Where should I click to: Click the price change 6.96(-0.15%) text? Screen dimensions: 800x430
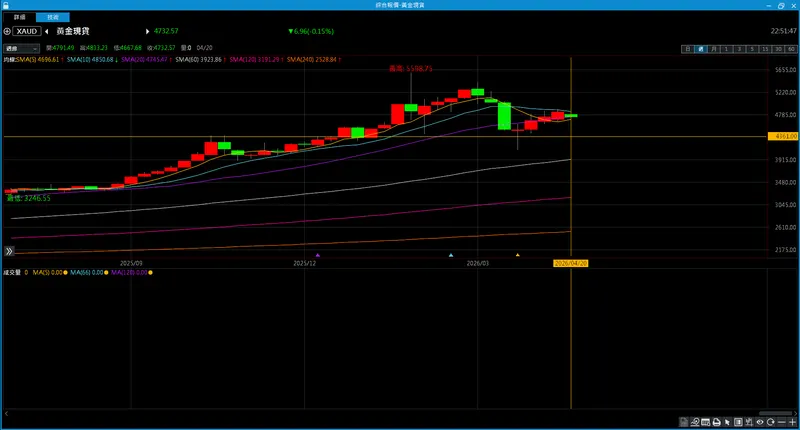(x=311, y=31)
